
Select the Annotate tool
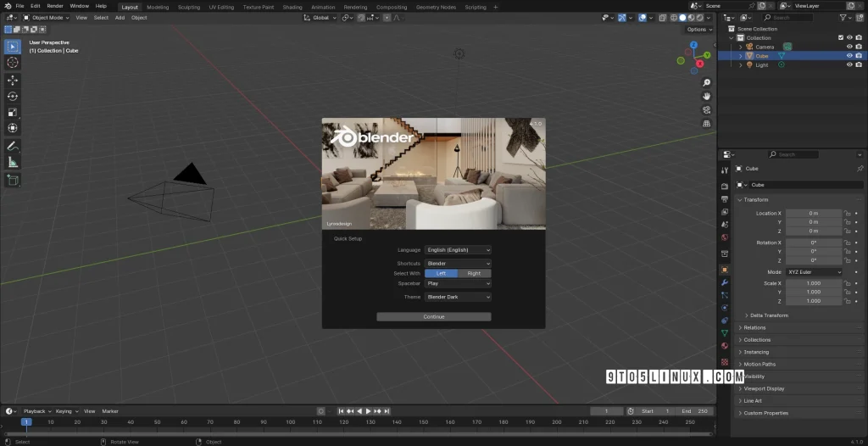click(13, 147)
